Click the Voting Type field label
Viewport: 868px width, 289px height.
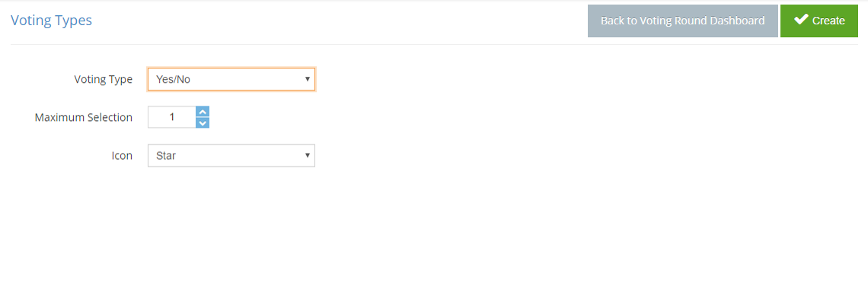(x=104, y=79)
